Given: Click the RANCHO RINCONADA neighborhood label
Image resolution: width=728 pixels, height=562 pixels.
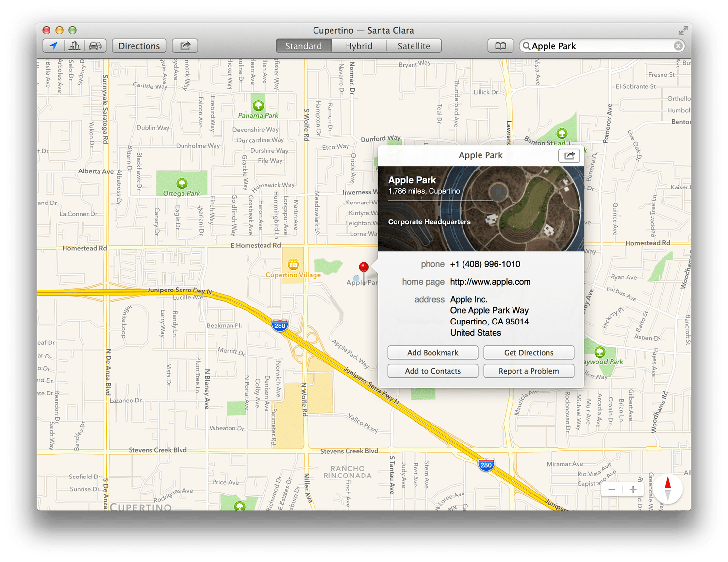Looking at the screenshot, I should click(x=347, y=472).
